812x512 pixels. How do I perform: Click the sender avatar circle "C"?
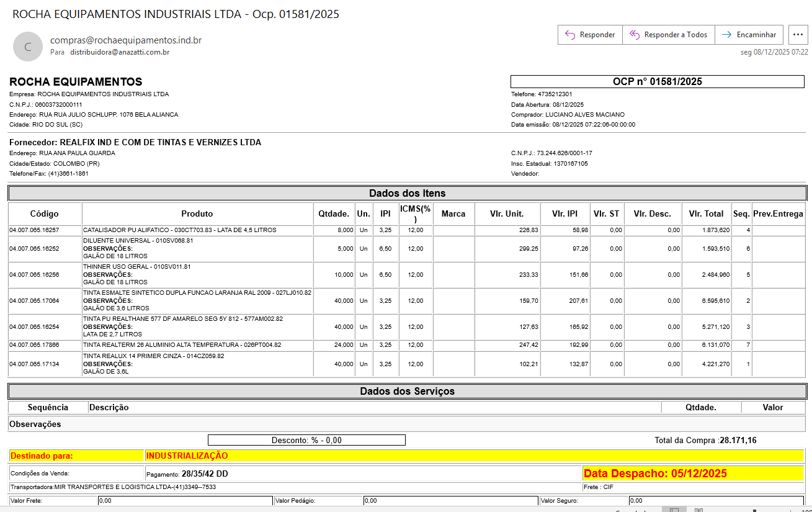(28, 47)
